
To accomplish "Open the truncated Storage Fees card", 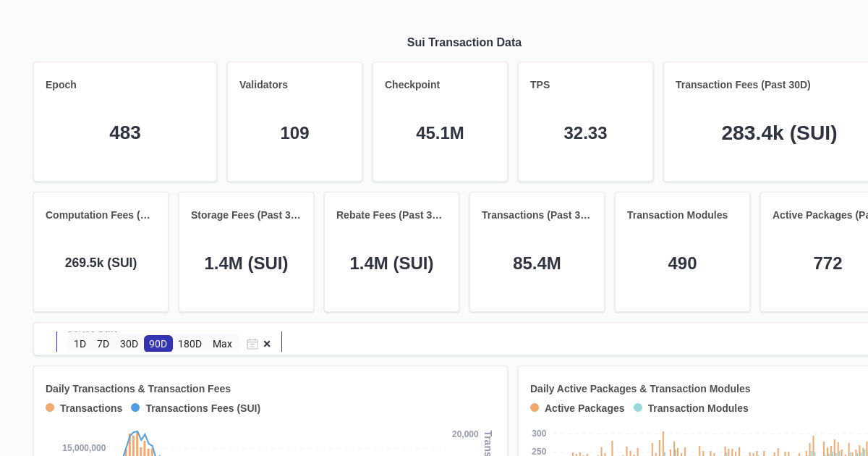I will coord(246,215).
